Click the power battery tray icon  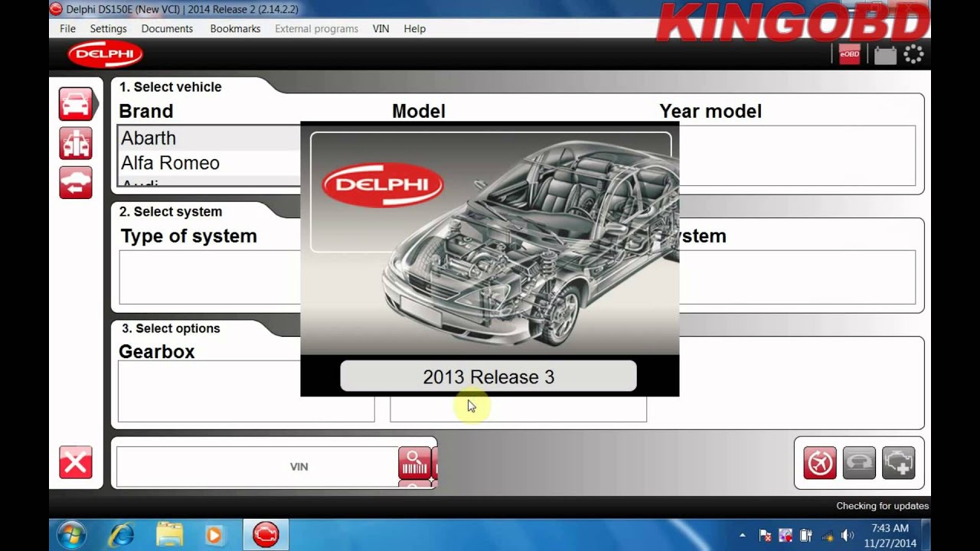pos(806,536)
